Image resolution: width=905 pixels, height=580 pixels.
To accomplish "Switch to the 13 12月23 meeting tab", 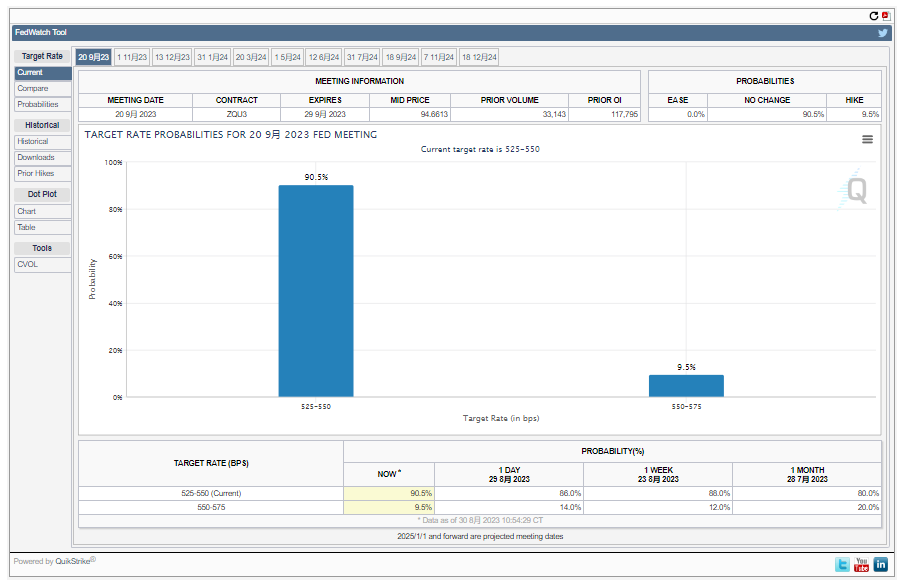I will coord(171,57).
